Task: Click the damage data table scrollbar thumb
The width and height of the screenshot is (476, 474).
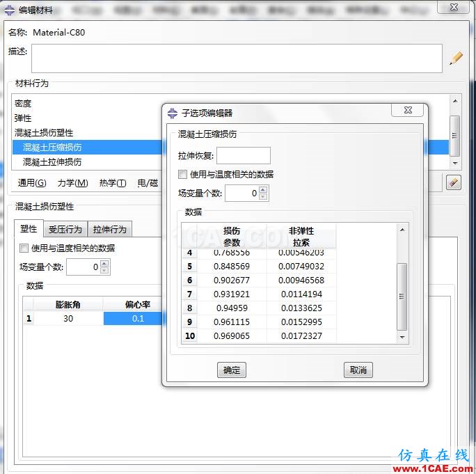Action: tap(402, 297)
